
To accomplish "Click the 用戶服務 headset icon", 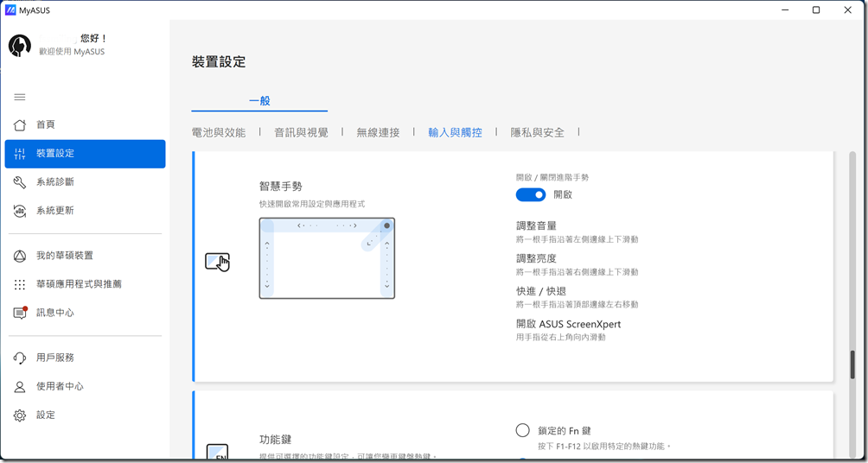I will pyautogui.click(x=20, y=358).
